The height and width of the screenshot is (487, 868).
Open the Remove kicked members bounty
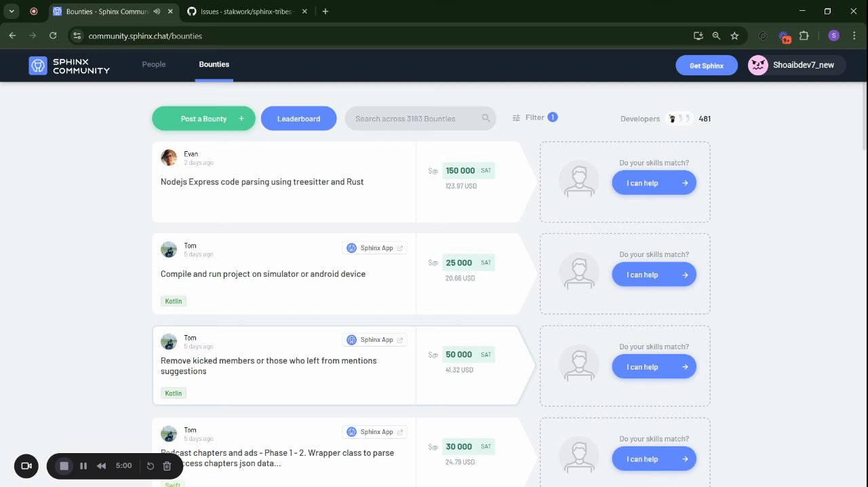pos(269,366)
